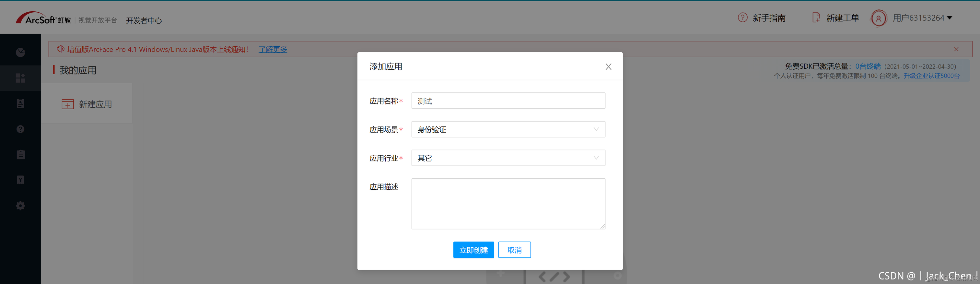Viewport: 980px width, 284px height.
Task: Open the settings gear icon in the sidebar
Action: 20,206
